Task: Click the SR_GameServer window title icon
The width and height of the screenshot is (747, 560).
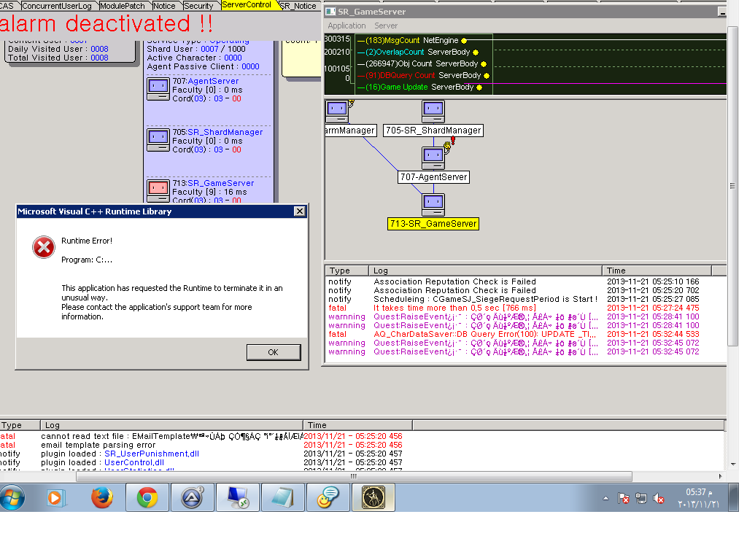Action: click(x=330, y=12)
